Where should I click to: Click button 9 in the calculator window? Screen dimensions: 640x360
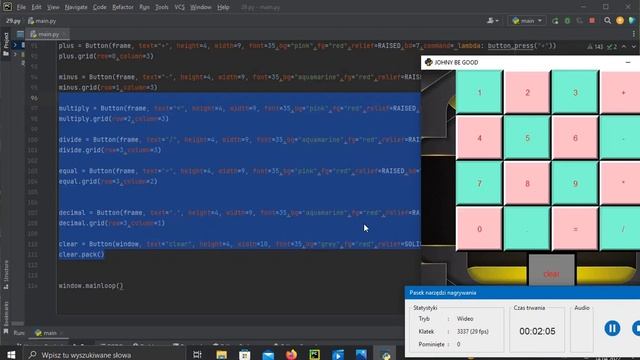pos(575,183)
